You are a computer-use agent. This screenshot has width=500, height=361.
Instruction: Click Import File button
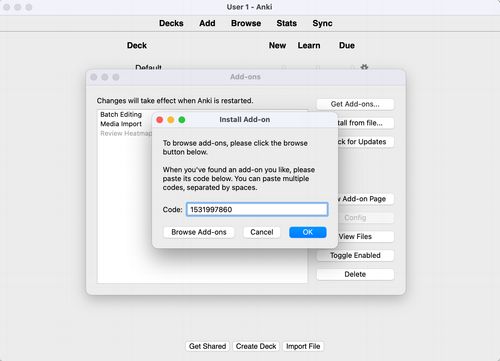pos(303,346)
